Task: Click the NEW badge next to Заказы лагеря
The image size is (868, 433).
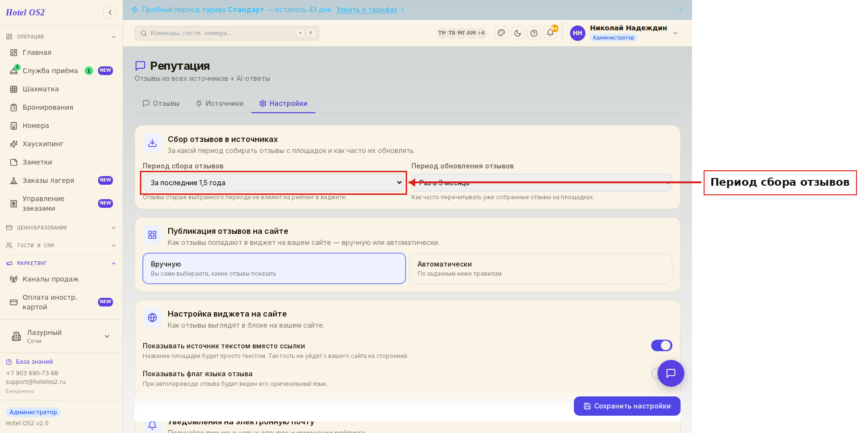Action: click(x=105, y=180)
